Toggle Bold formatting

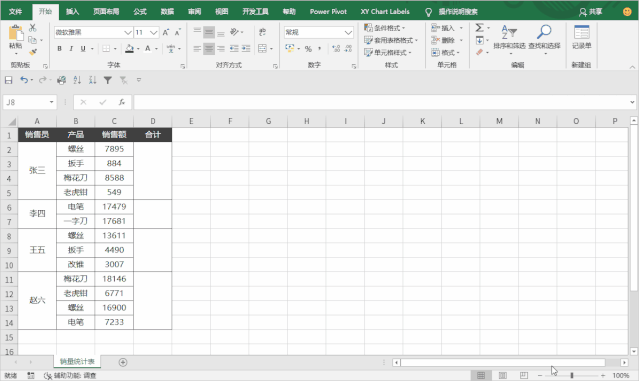59,48
